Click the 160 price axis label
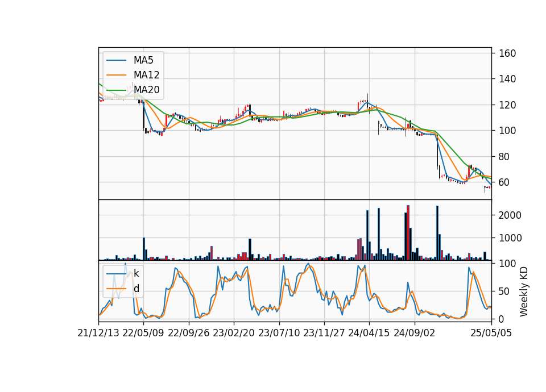 (x=507, y=53)
